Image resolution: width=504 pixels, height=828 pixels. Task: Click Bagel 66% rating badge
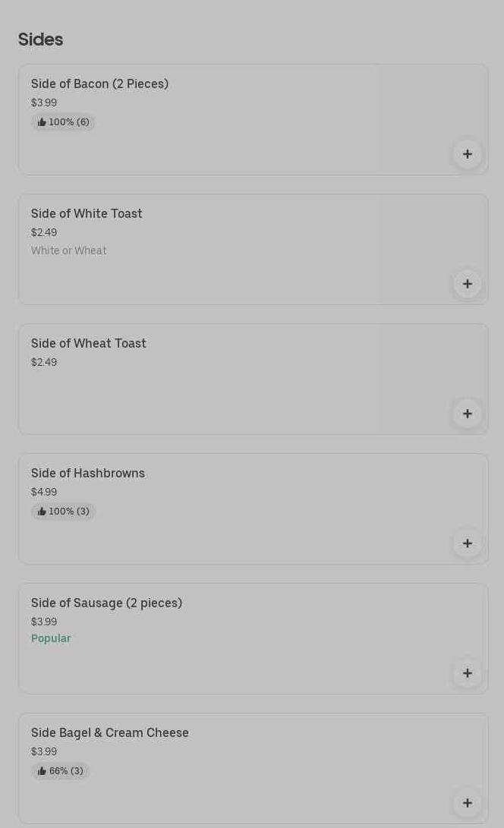pos(60,771)
